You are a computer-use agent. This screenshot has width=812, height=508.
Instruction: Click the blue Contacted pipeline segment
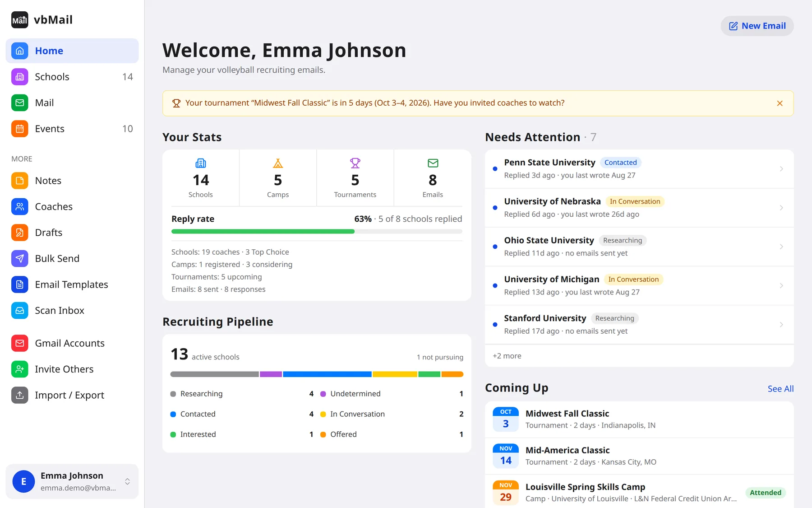coord(327,374)
